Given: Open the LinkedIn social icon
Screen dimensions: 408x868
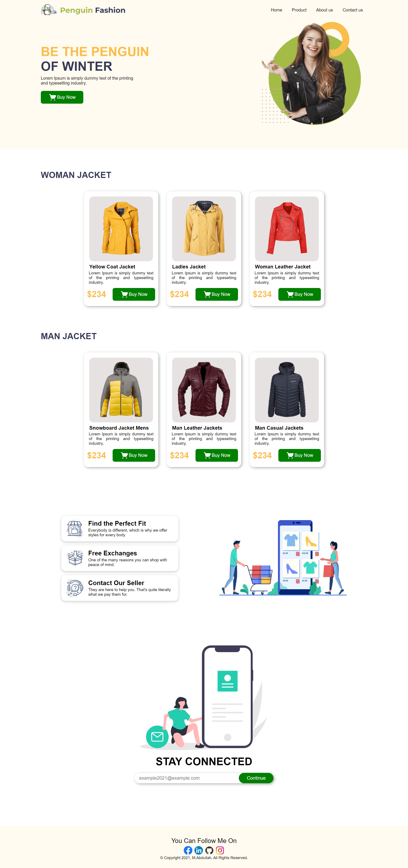Looking at the screenshot, I should 199,850.
